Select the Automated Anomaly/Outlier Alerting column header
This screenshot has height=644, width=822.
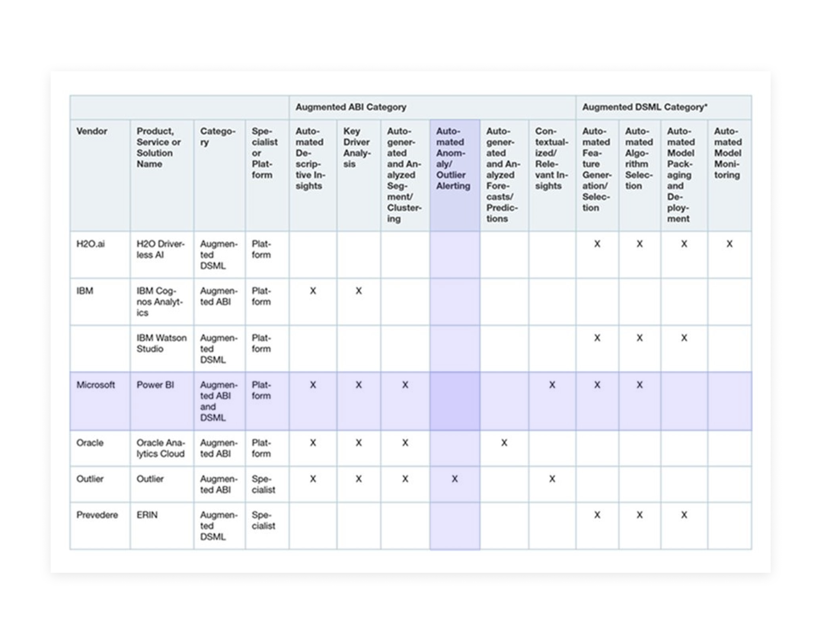453,159
